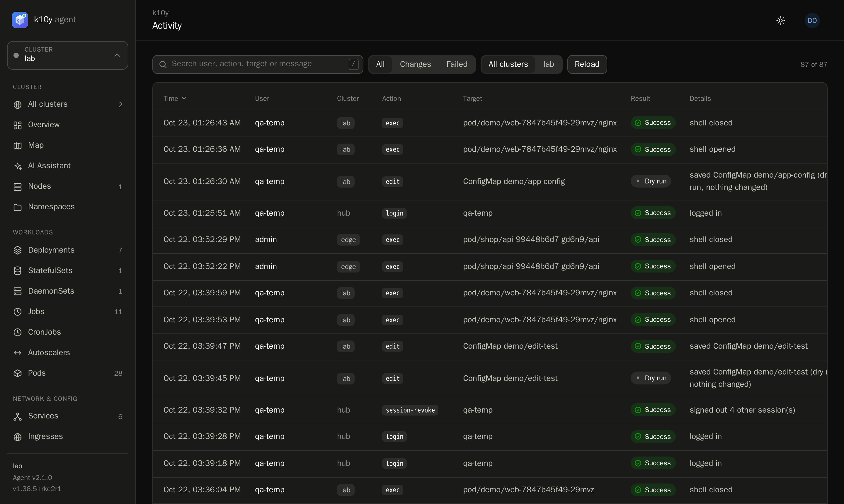Click the k10y-agent logo icon
Viewport: 844px width, 504px height.
point(20,20)
